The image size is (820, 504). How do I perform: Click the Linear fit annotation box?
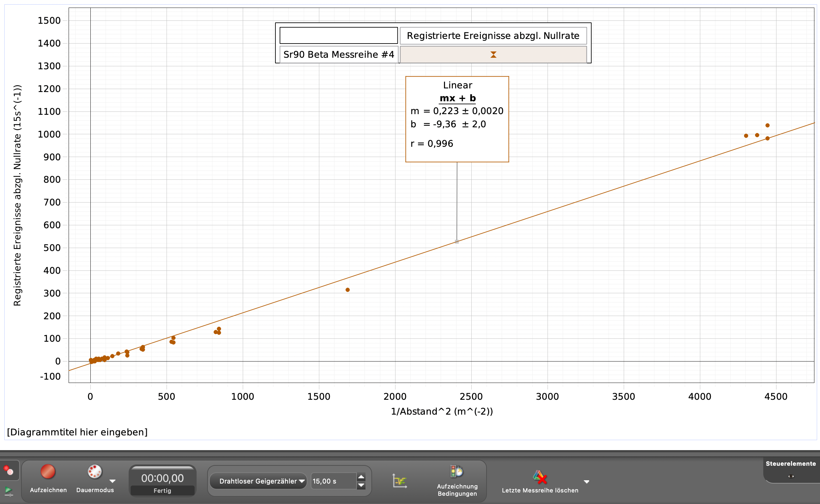457,119
